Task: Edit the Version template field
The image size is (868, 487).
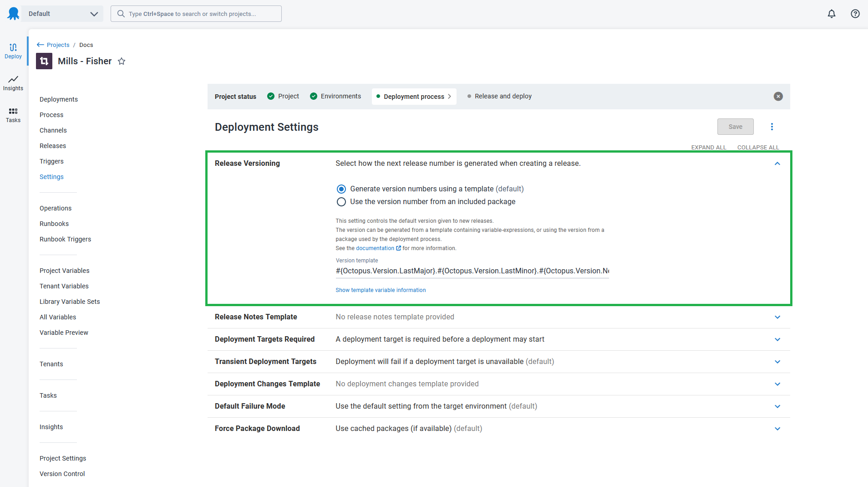Action: point(471,271)
